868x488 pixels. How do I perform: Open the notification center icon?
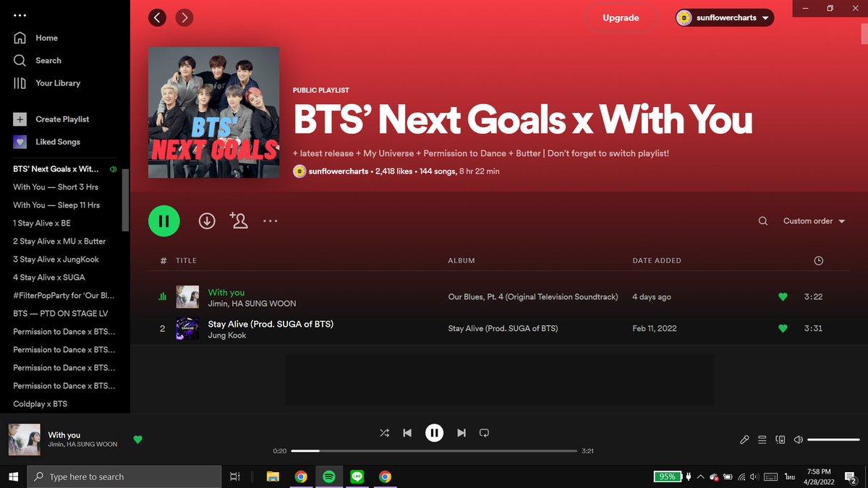[852, 477]
